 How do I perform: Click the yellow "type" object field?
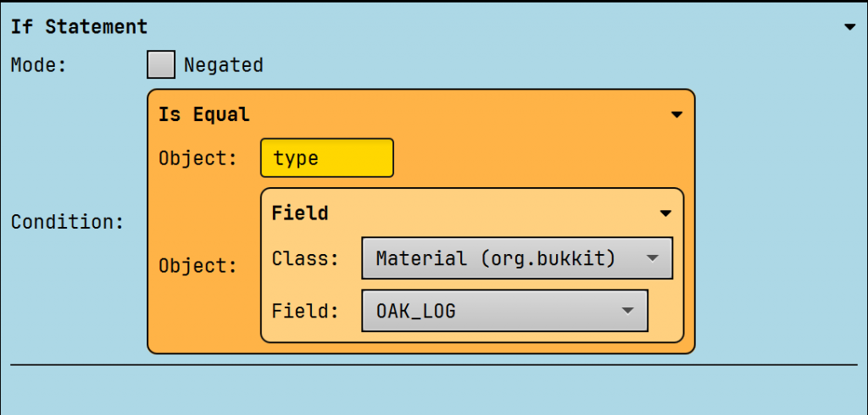[326, 158]
